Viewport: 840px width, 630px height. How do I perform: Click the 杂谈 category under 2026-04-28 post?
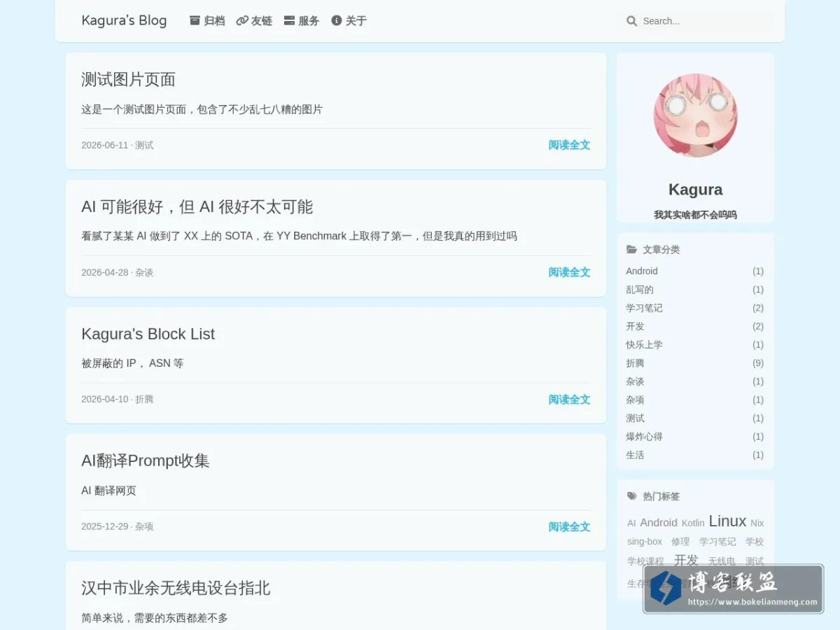(x=144, y=272)
